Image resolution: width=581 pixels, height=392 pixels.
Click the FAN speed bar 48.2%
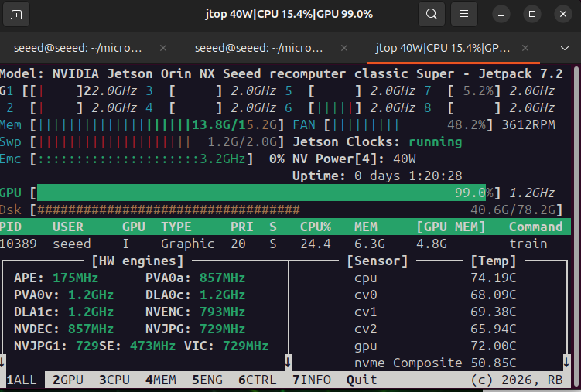click(x=408, y=125)
